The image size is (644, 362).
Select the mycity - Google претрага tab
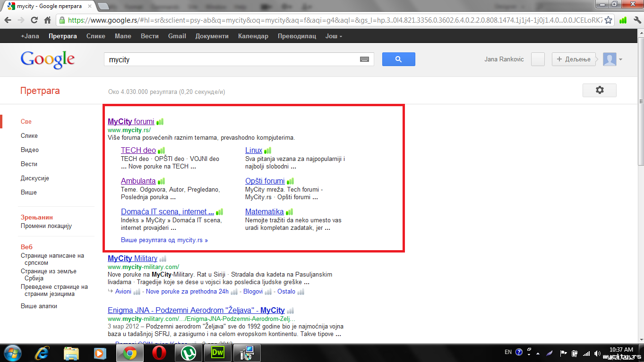coord(50,6)
